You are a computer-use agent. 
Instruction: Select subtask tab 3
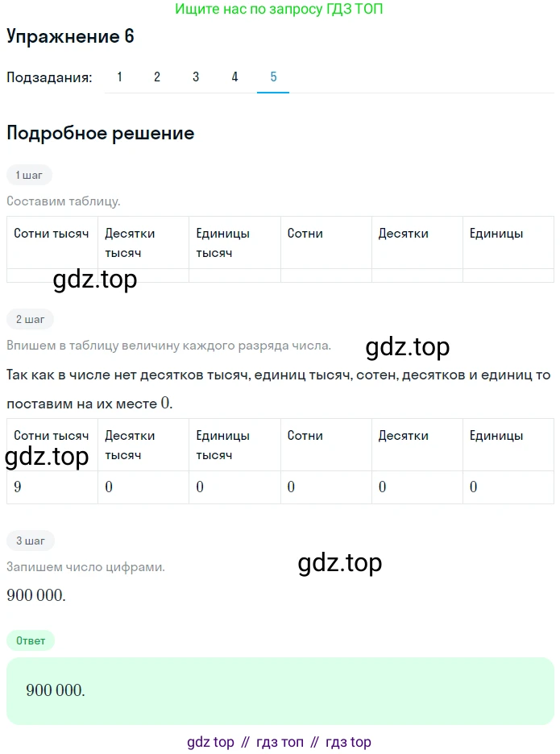pyautogui.click(x=196, y=77)
